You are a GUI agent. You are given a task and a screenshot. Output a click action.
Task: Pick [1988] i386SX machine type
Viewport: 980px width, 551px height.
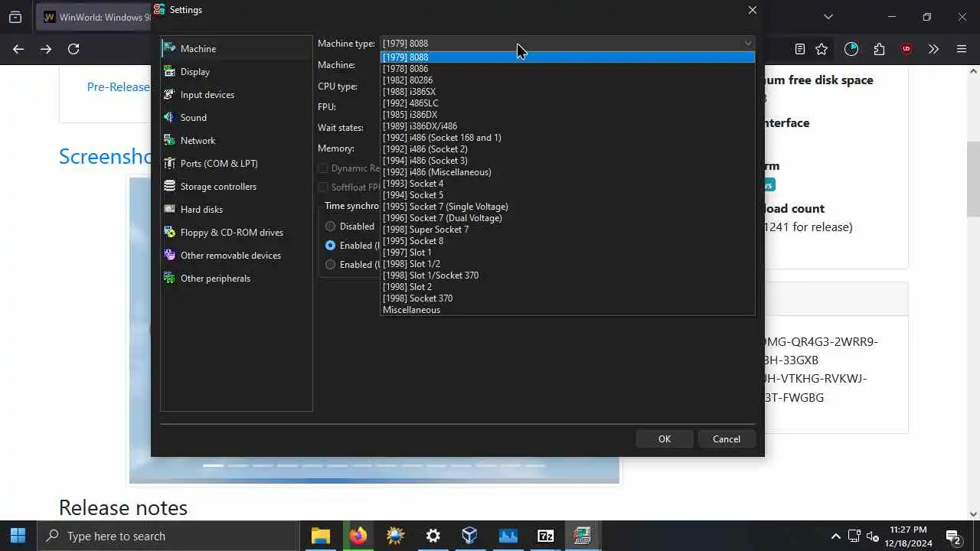[x=567, y=92]
